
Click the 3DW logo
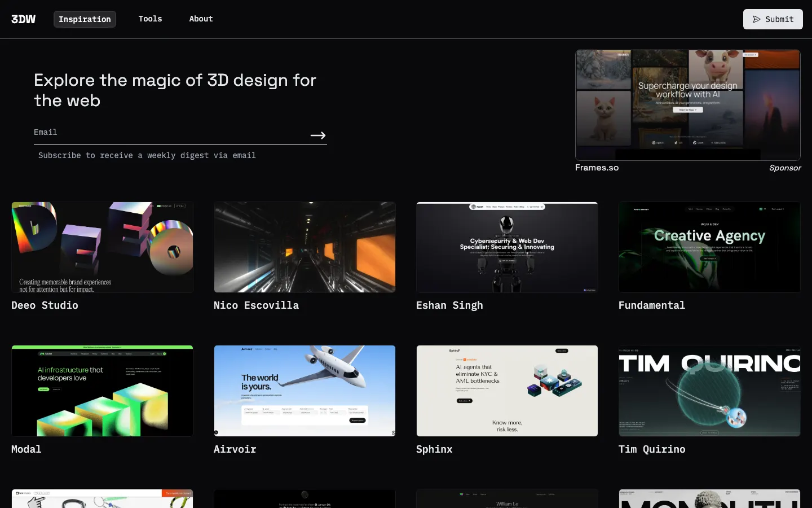tap(23, 19)
